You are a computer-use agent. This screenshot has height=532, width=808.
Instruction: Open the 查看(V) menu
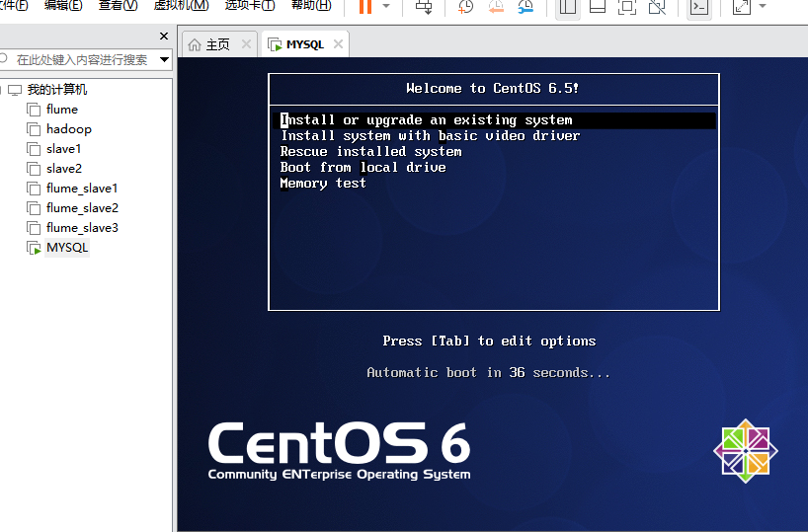[x=118, y=5]
